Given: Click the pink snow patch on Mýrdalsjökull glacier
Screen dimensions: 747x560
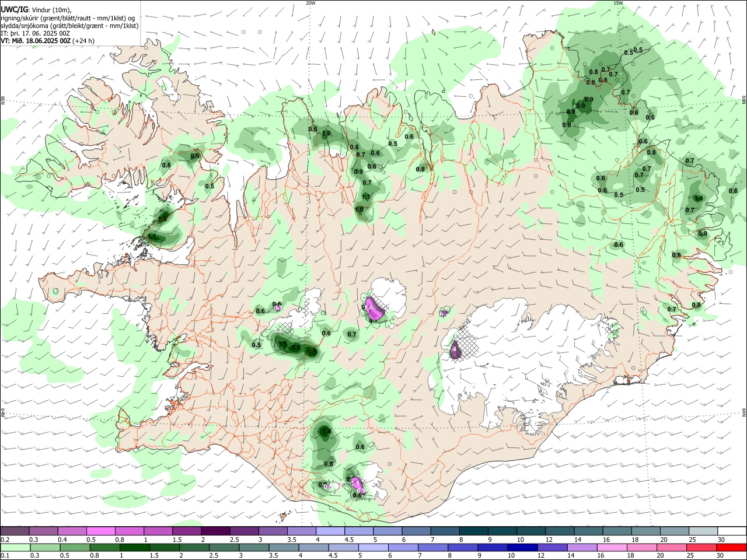Looking at the screenshot, I should [357, 485].
